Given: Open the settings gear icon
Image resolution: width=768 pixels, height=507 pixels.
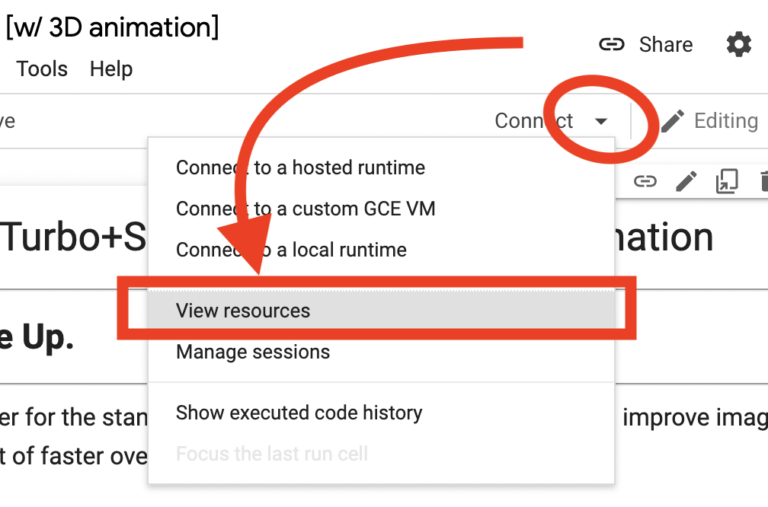Looking at the screenshot, I should tap(738, 44).
